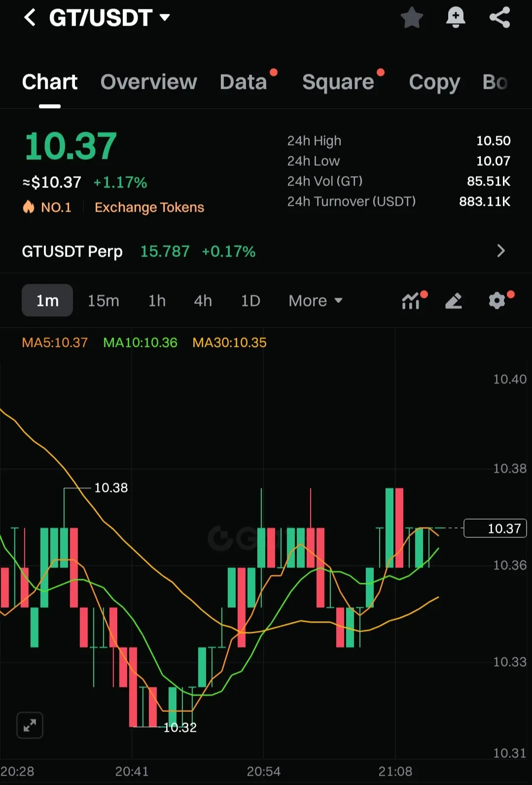Tap the 24h High value 10.50

[x=493, y=141]
